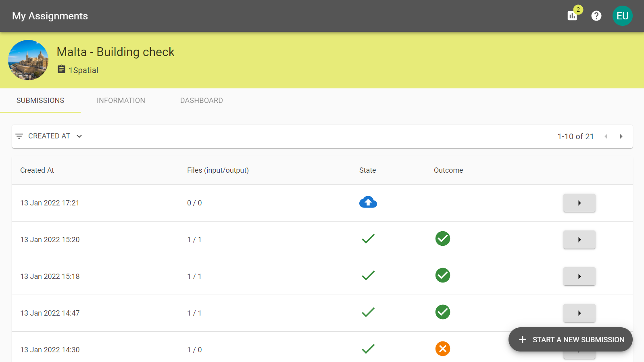644x362 pixels.
Task: Open the 13 Jan 2022 14:47 submission arrow
Action: click(x=579, y=313)
